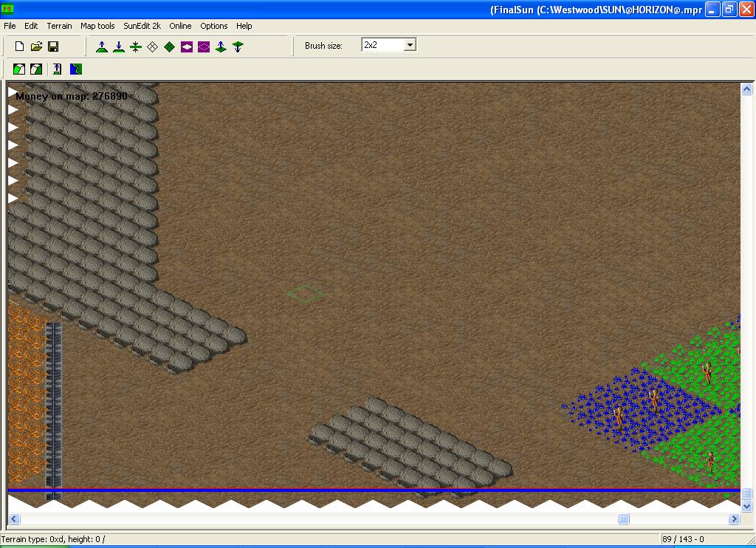
Task: Select the Flatten ground tool
Action: click(136, 47)
